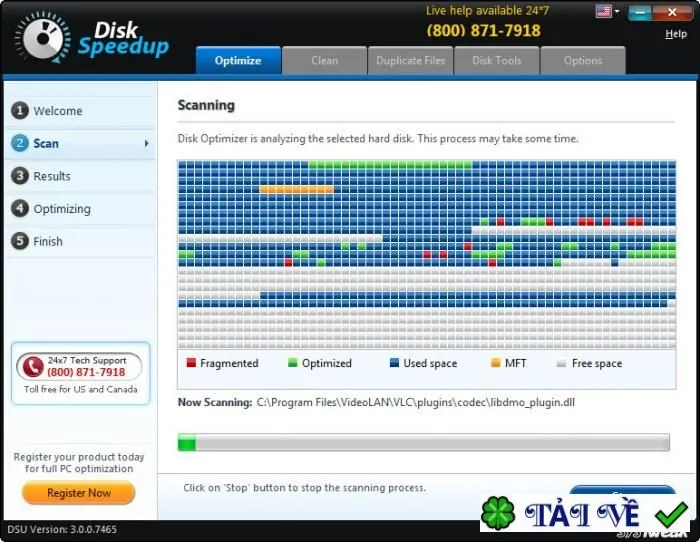Switch to the Optimize tab
700x542 pixels.
tap(238, 60)
